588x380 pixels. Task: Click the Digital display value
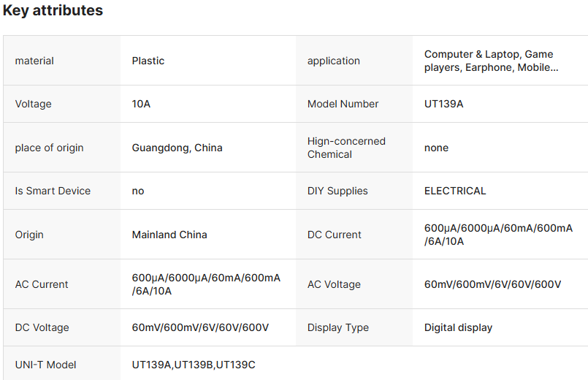(458, 327)
